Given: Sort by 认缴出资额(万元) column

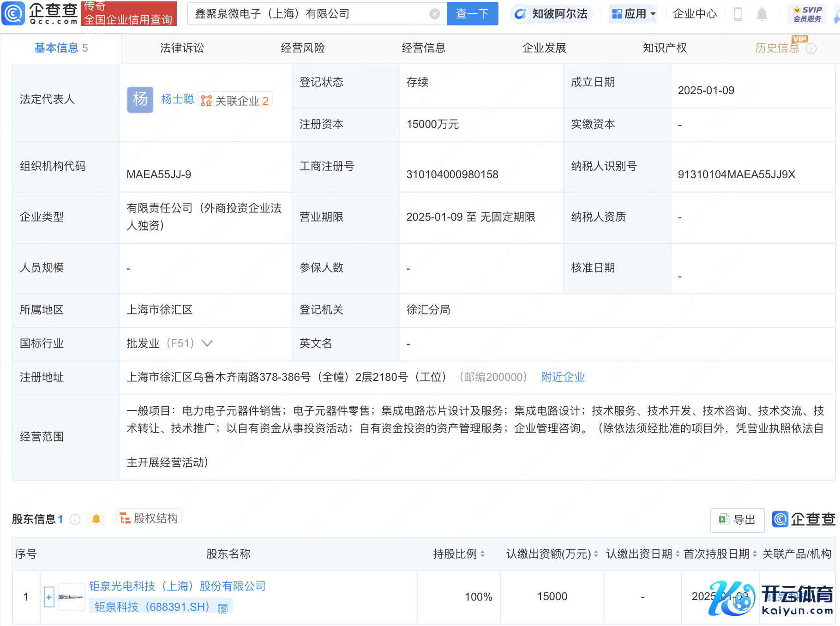Looking at the screenshot, I should click(x=596, y=554).
